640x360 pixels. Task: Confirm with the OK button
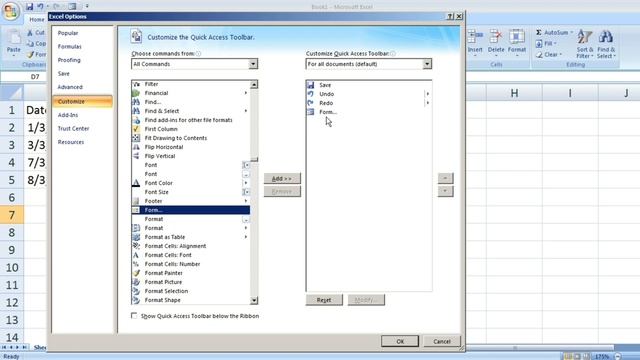[400, 341]
